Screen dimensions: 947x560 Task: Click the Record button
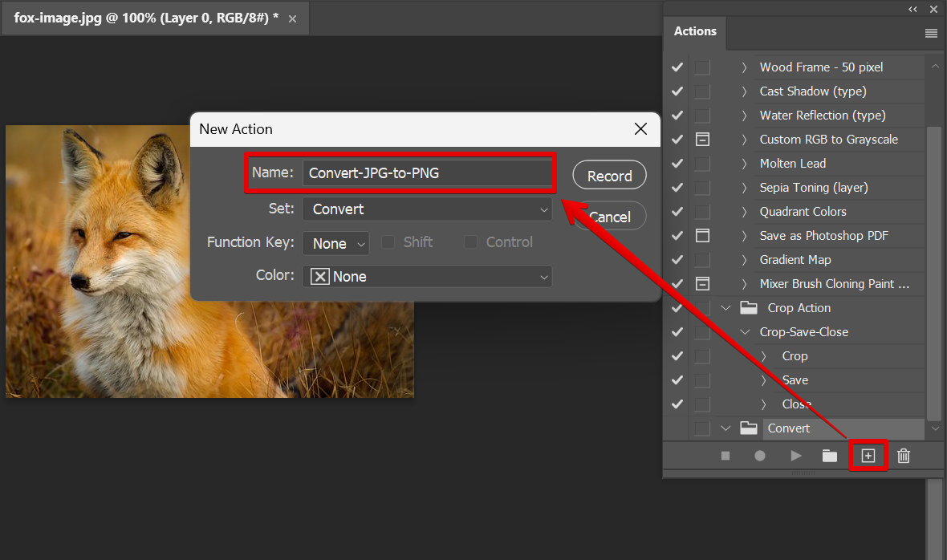[609, 176]
